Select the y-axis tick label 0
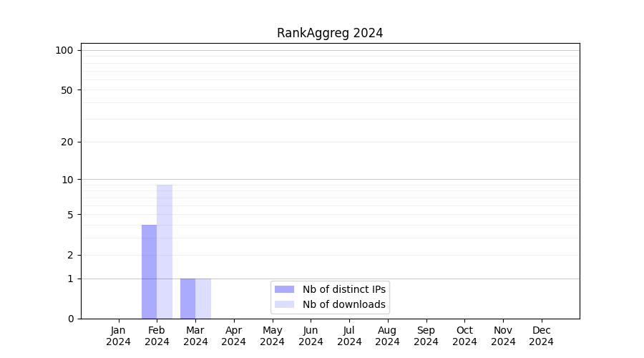The image size is (644, 358). 70,319
